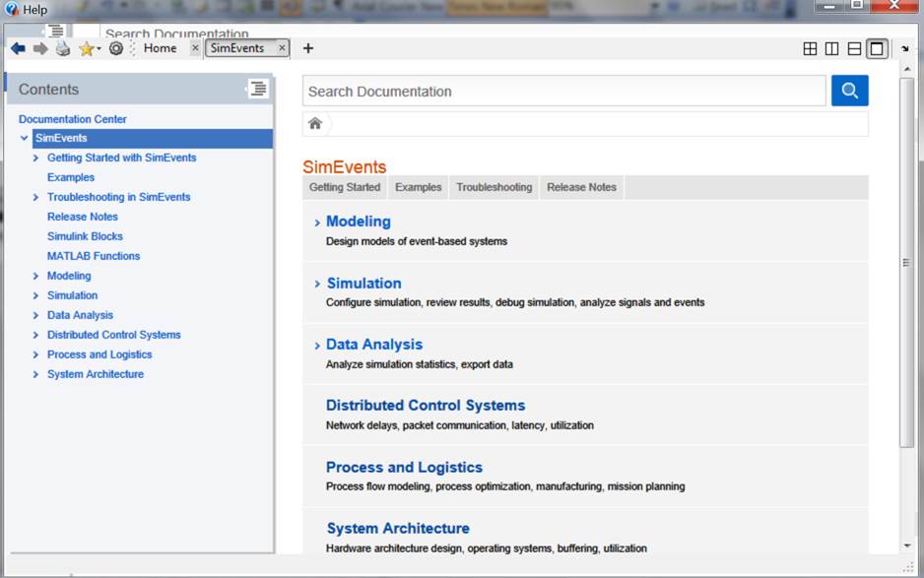
Task: Switch to left/right split layout
Action: (831, 48)
